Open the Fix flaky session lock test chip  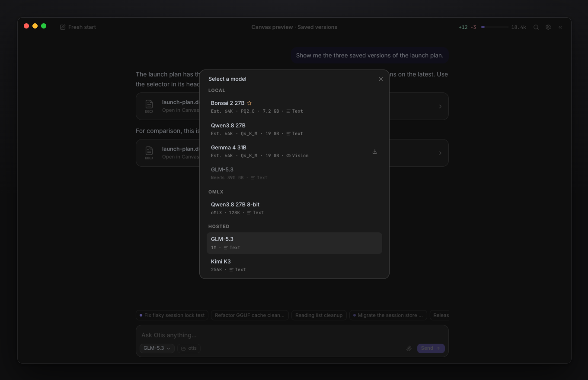click(172, 315)
